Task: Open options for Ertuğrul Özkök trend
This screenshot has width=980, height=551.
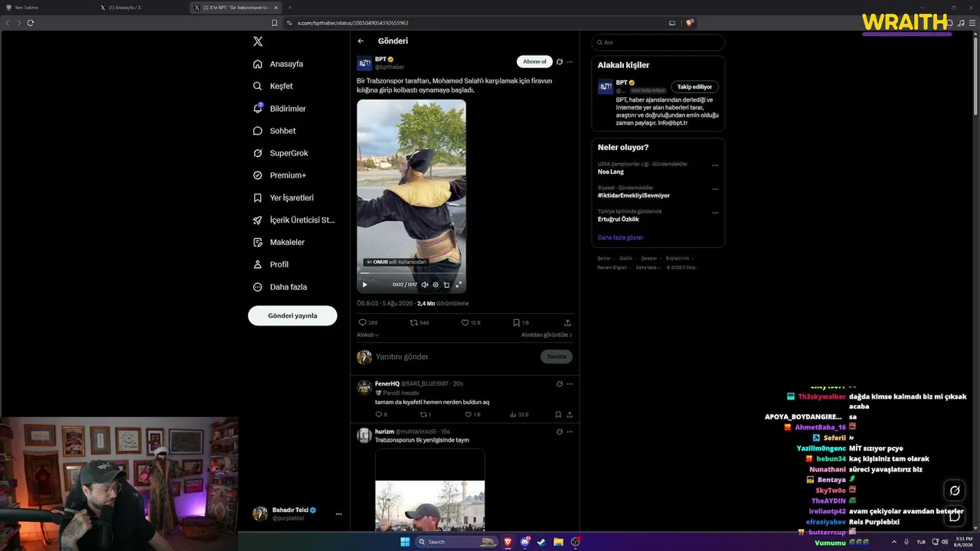Action: point(715,213)
